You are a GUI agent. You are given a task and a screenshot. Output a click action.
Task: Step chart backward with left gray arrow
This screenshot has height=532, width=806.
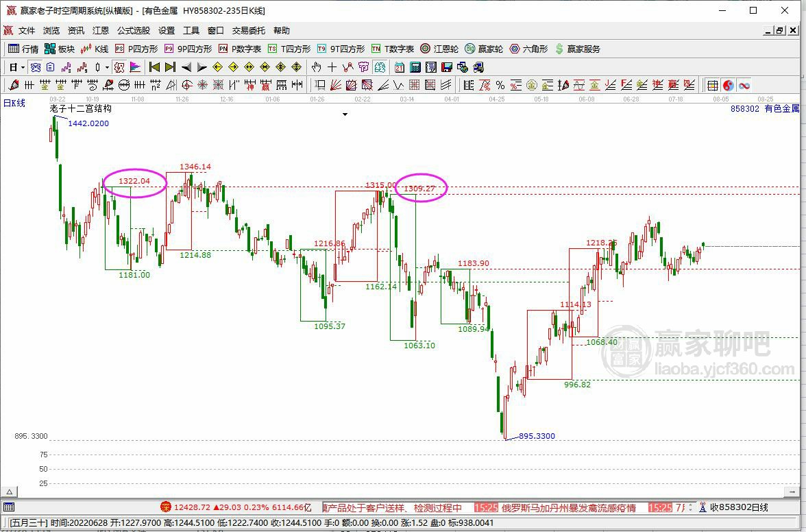(186, 67)
